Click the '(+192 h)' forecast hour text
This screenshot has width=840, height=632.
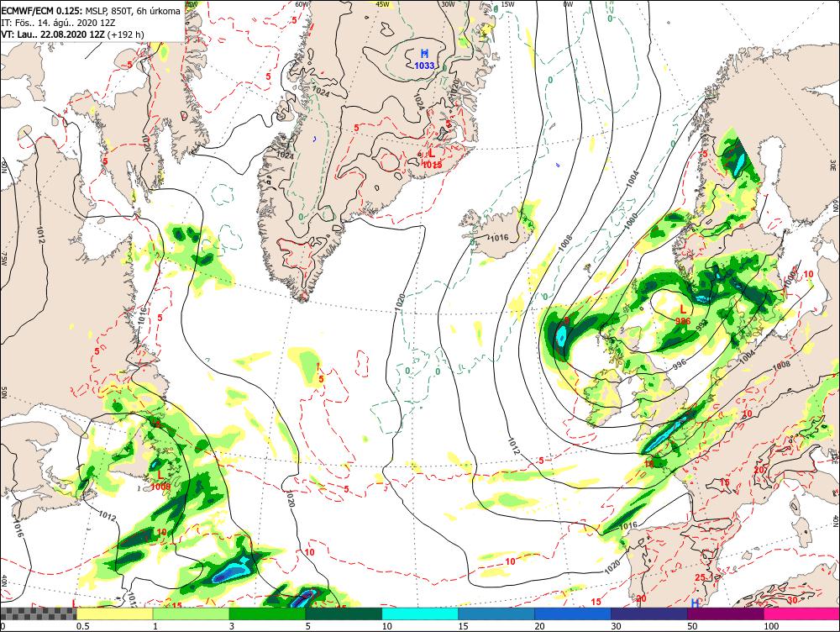(125, 34)
